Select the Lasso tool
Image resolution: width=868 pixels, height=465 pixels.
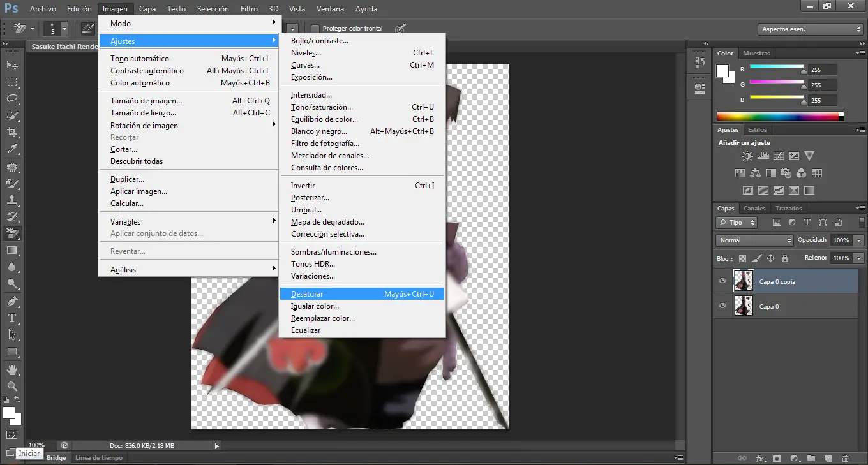(x=12, y=99)
